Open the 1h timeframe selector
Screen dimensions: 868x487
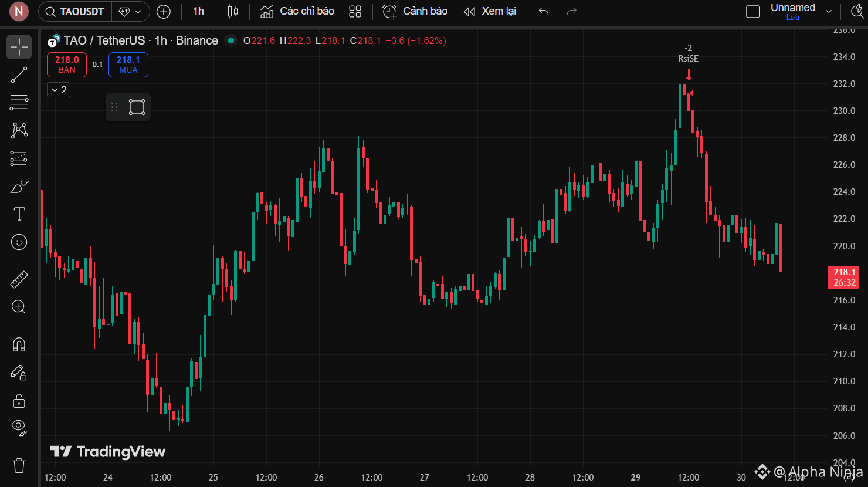(x=198, y=12)
